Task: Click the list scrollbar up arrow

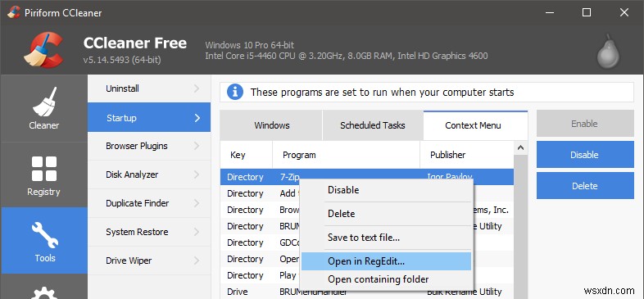Action: [x=520, y=147]
